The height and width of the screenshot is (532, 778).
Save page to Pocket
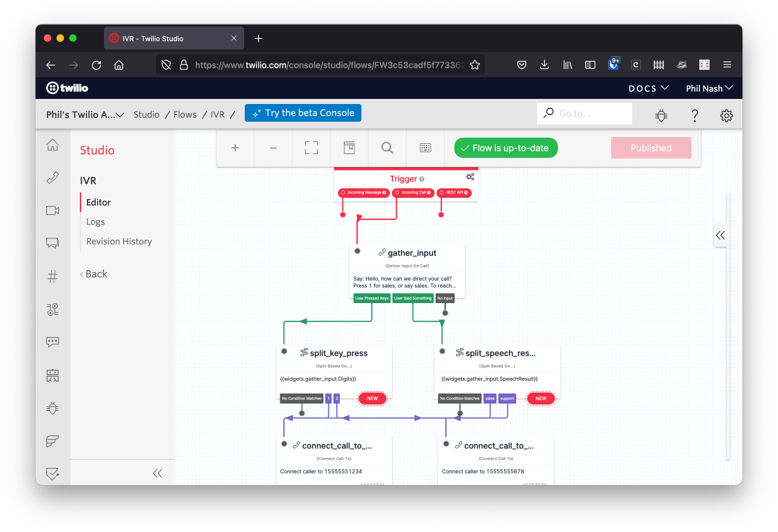(x=522, y=65)
